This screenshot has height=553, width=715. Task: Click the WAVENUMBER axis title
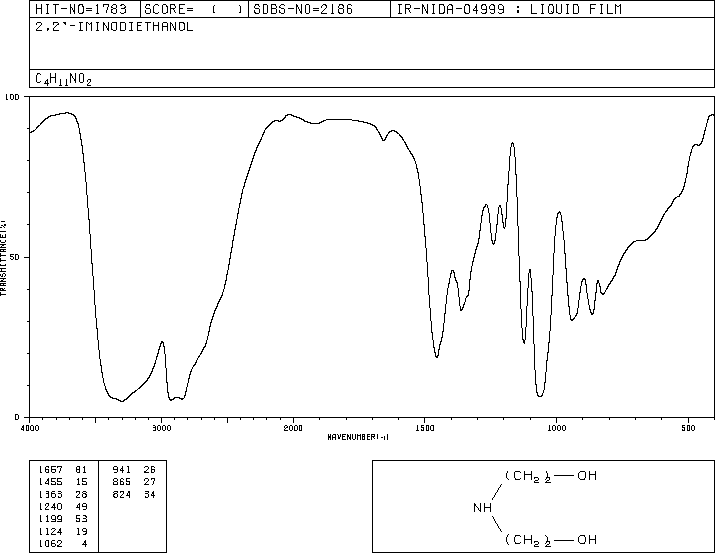click(358, 437)
